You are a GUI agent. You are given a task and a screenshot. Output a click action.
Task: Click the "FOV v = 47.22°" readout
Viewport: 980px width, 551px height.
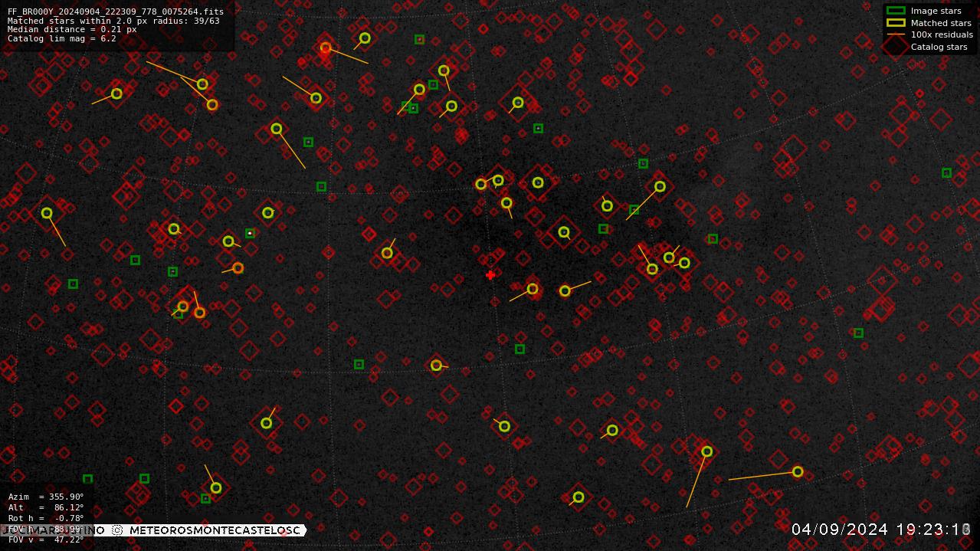click(x=46, y=540)
